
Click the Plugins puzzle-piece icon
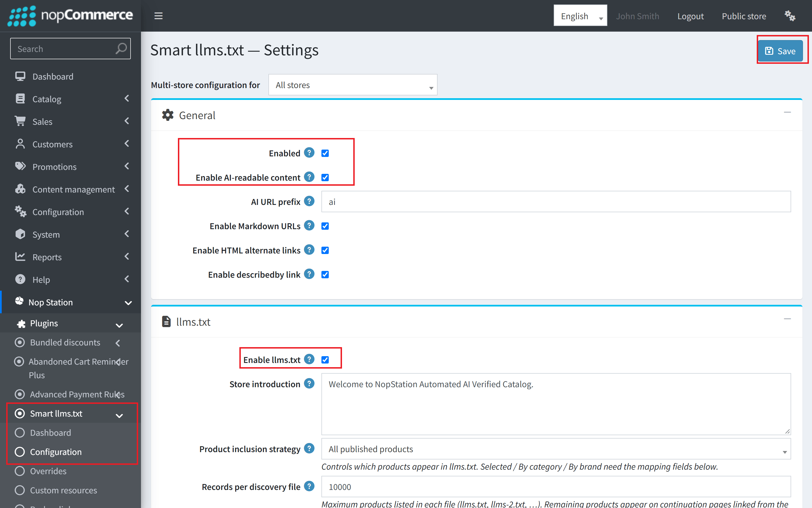click(21, 323)
